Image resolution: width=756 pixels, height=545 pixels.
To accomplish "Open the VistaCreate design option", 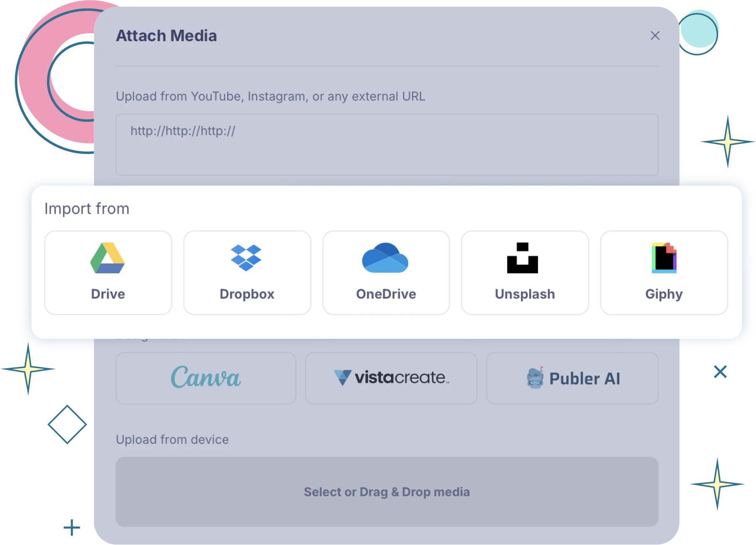I will (391, 378).
